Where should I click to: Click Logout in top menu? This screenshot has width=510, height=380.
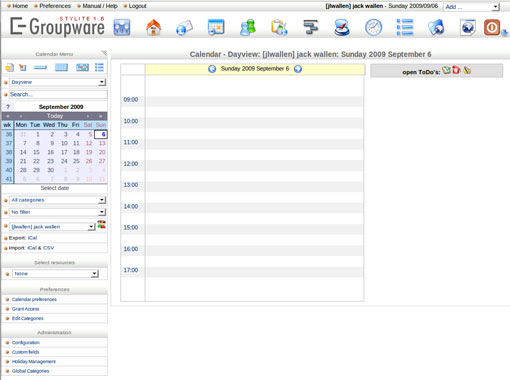[x=137, y=6]
